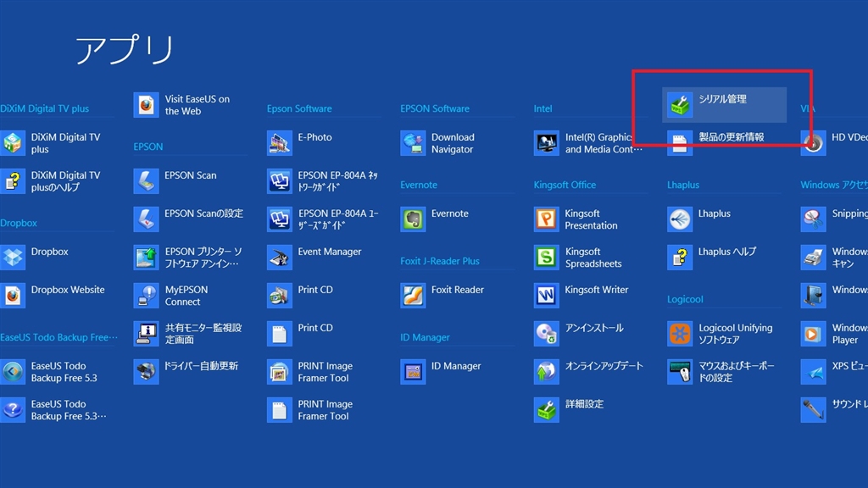Open Logicool Unifying ソフトウェア
Viewport: 868px width, 488px height.
tap(680, 333)
